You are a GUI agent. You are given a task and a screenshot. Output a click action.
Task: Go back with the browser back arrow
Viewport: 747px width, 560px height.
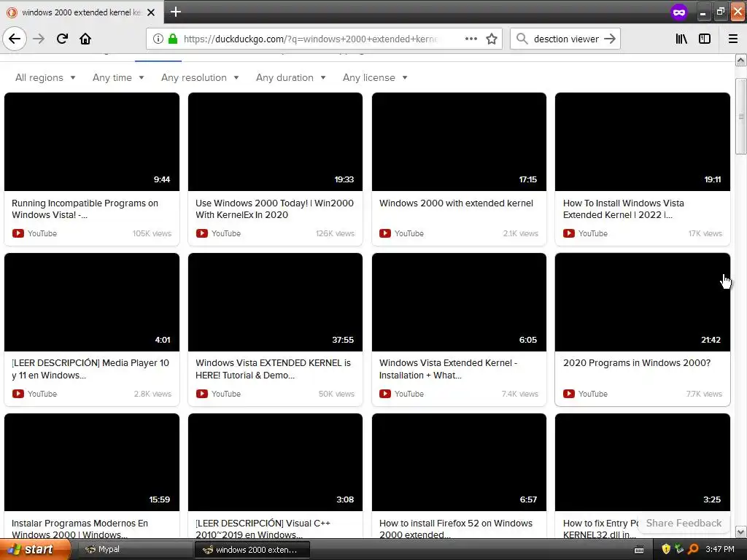pyautogui.click(x=15, y=39)
